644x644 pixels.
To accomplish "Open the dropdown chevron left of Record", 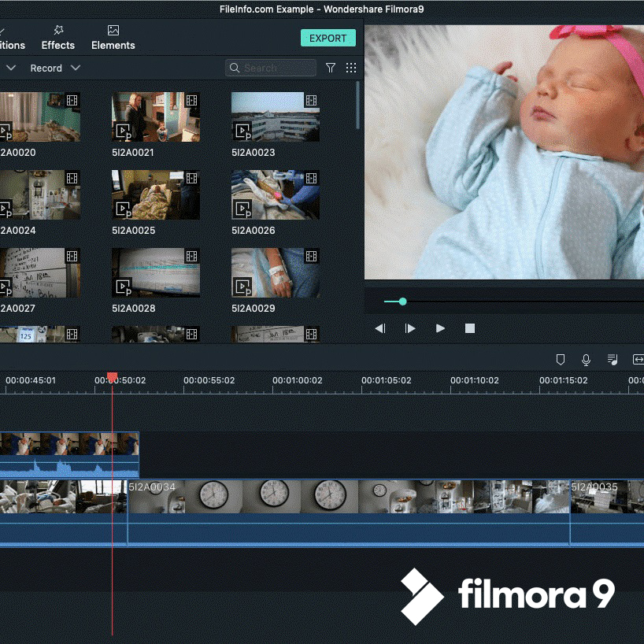I will pos(11,68).
